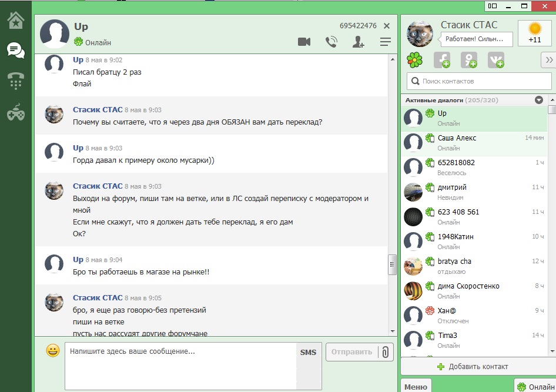This screenshot has height=392, width=556.
Task: Toggle SMS sending mode
Action: 308,352
